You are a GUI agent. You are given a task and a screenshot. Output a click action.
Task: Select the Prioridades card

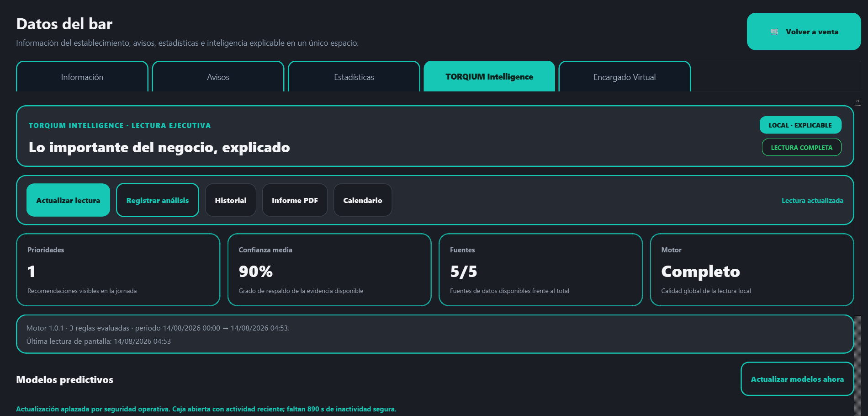(118, 270)
